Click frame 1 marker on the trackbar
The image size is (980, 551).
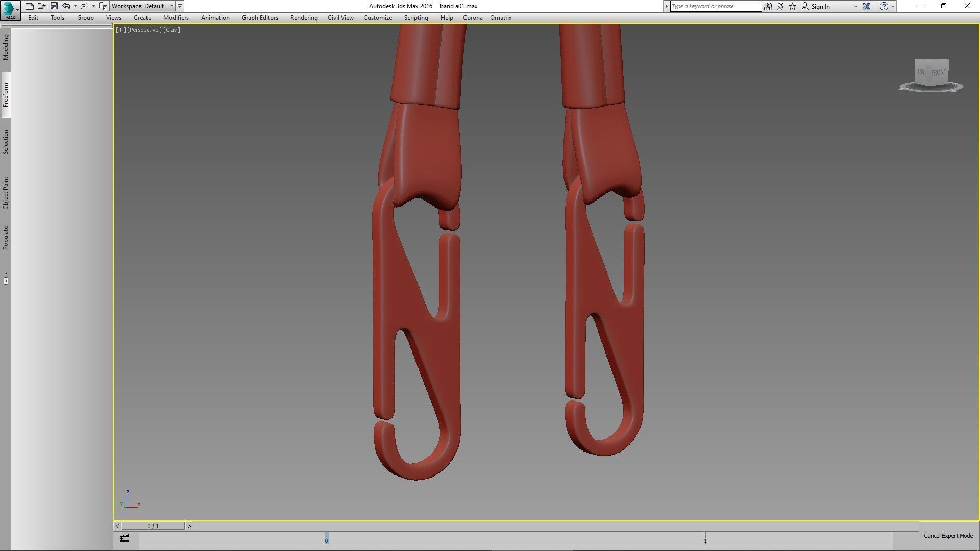pyautogui.click(x=705, y=539)
